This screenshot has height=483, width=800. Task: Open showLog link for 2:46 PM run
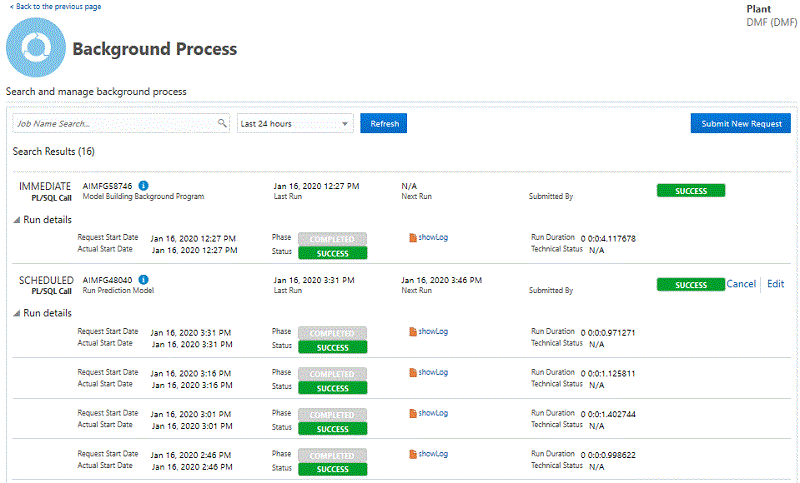pos(433,454)
